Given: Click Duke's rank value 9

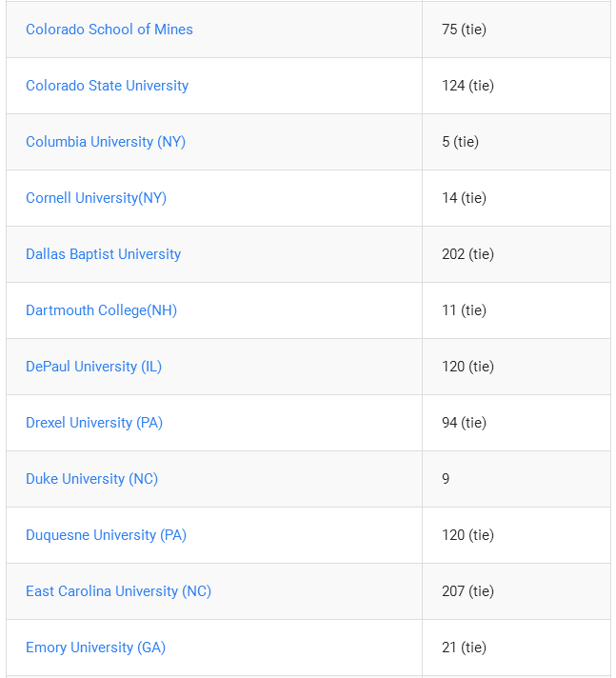Looking at the screenshot, I should [446, 479].
